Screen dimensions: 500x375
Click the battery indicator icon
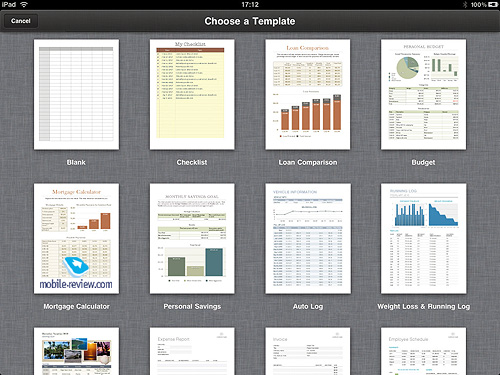pyautogui.click(x=493, y=4)
